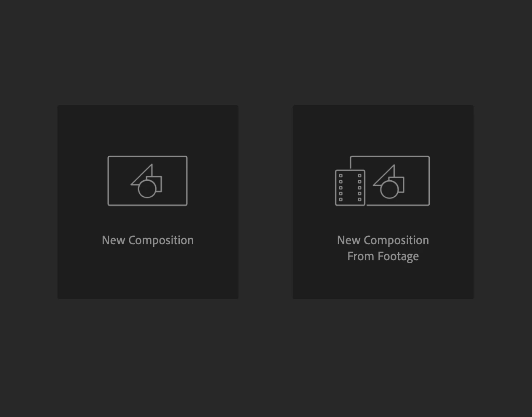Viewport: 532px width, 417px height.
Task: Click blank space above New Composition icon
Action: click(x=148, y=131)
